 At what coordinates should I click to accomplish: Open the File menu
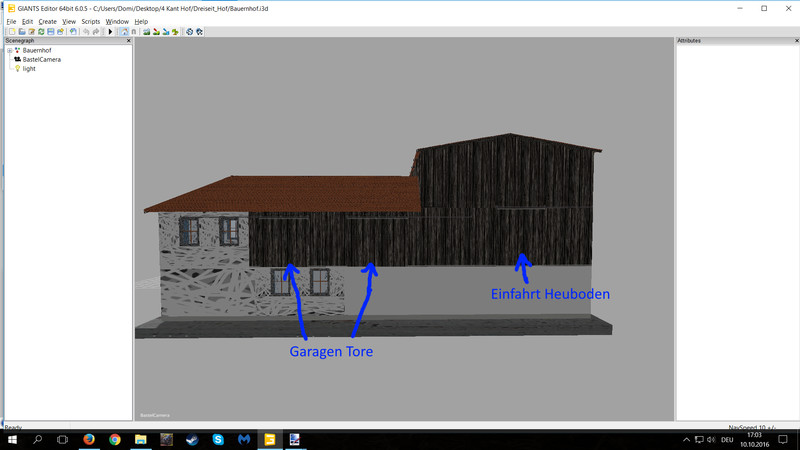11,21
